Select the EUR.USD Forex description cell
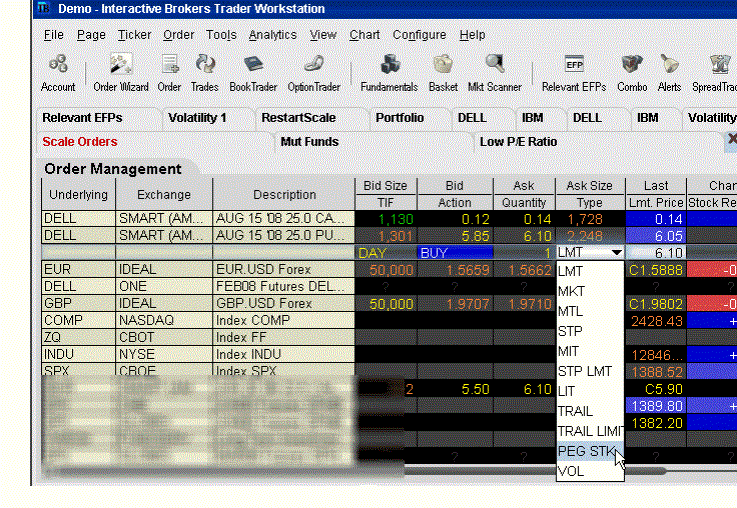 pos(283,270)
